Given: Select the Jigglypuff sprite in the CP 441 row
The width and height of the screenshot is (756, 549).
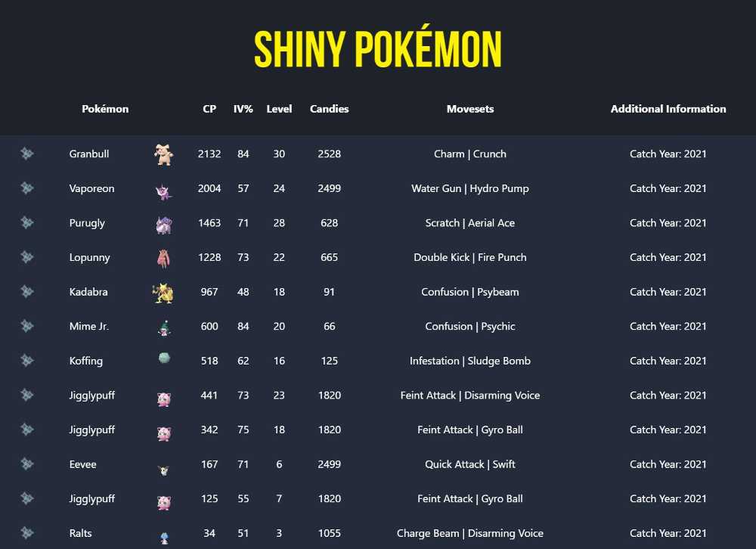Looking at the screenshot, I should (x=164, y=399).
